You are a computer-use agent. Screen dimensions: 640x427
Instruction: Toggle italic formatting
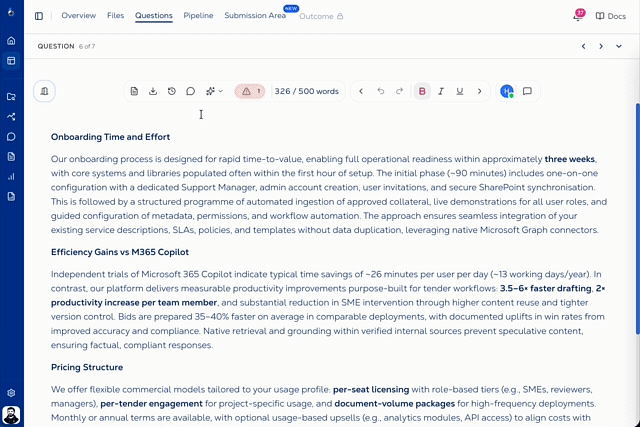(x=441, y=91)
